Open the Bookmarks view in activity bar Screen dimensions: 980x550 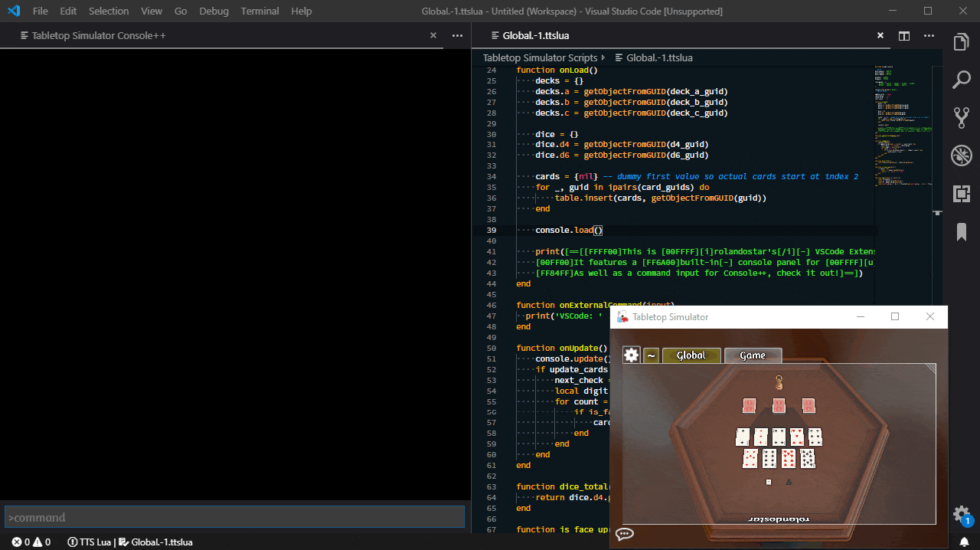(962, 232)
